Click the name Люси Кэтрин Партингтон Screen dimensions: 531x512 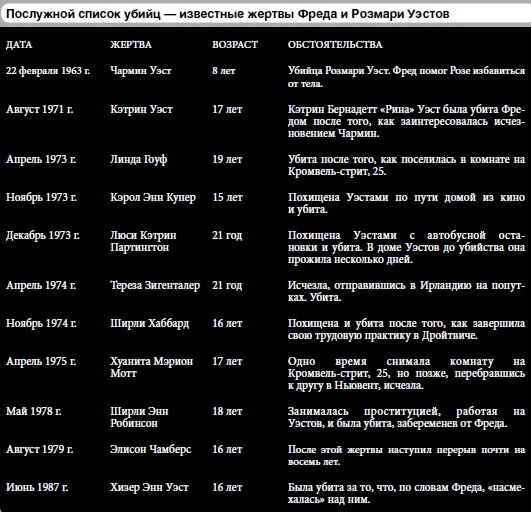pyautogui.click(x=143, y=241)
